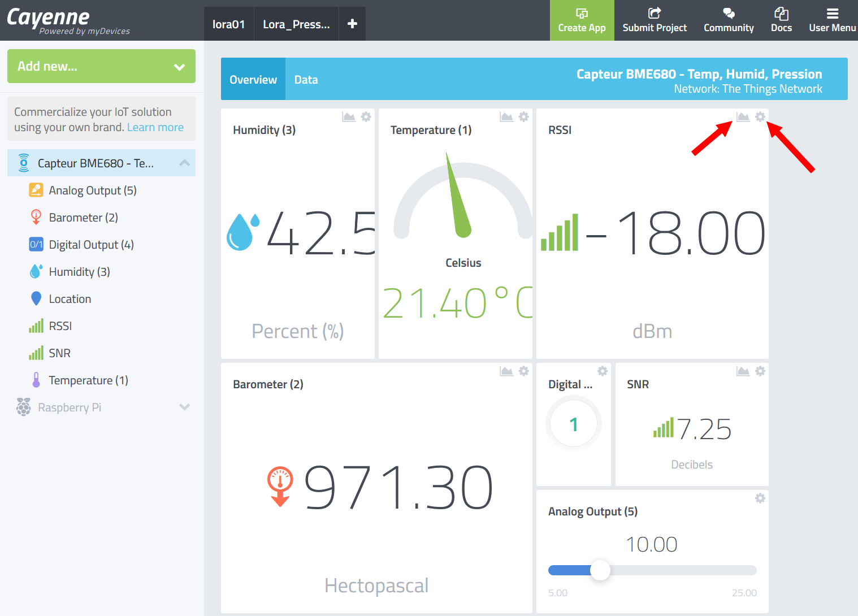Open settings gear on Temperature (1) widget
Viewport: 858px width, 616px height.
(524, 116)
